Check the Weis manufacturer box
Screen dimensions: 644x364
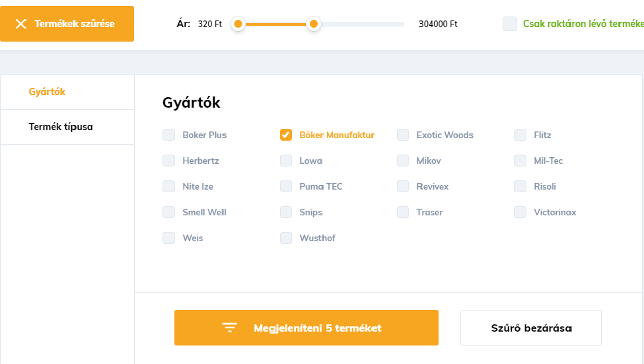[x=169, y=238]
